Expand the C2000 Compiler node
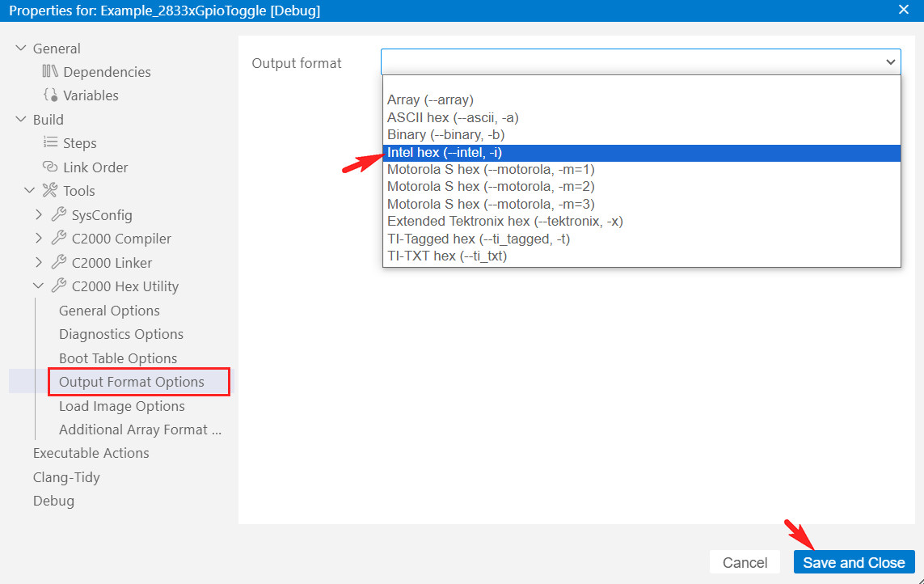 pyautogui.click(x=39, y=239)
